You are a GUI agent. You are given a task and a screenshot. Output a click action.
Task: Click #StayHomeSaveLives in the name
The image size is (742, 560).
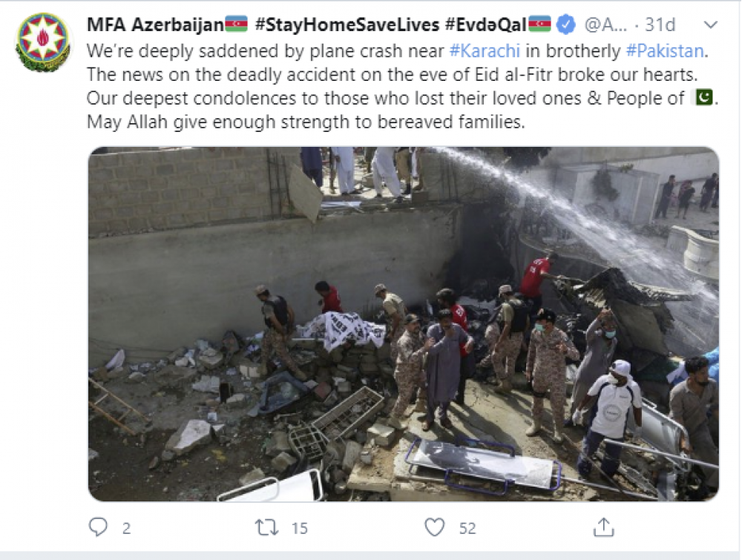tap(347, 24)
